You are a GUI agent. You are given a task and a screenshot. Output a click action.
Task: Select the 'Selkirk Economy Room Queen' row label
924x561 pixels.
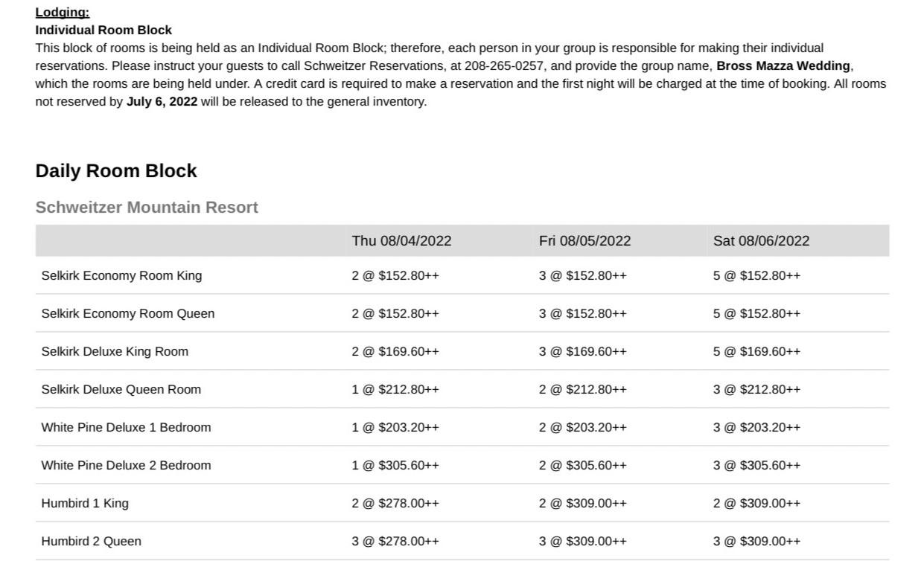click(x=128, y=314)
